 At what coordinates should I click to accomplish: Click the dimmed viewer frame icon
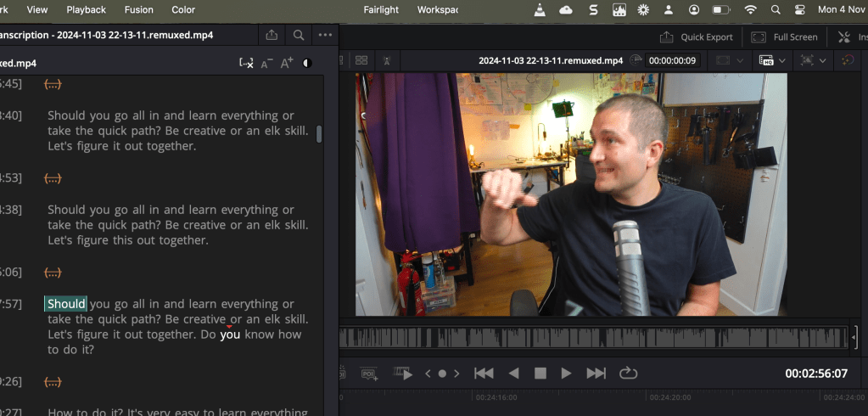point(723,60)
